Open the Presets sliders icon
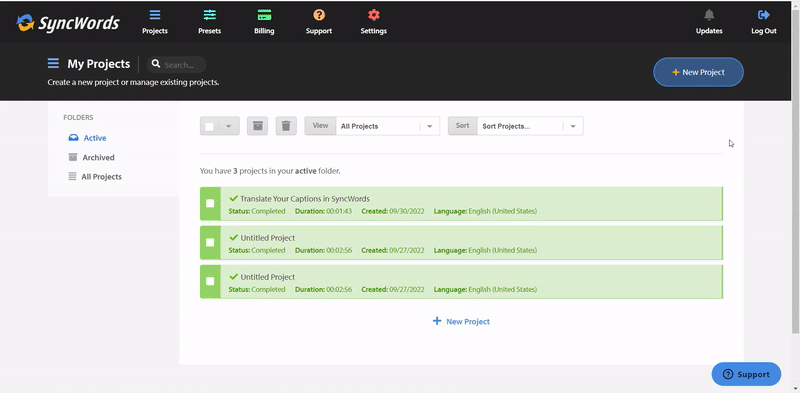 (210, 15)
